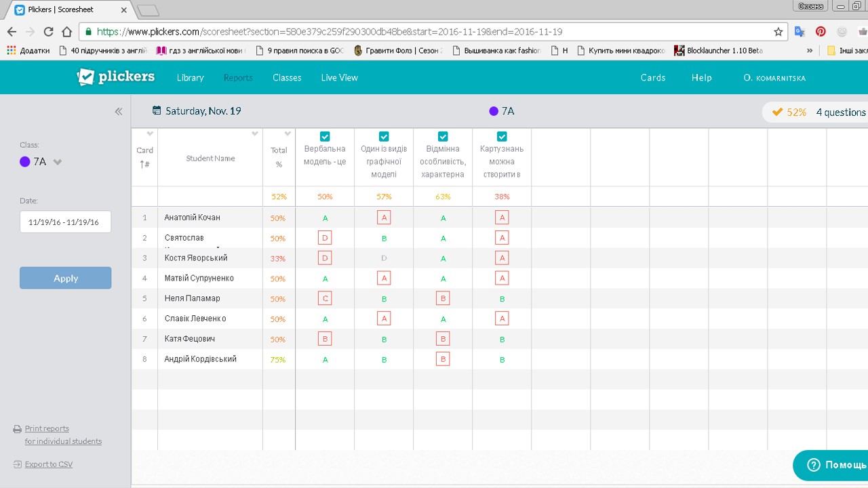Open the Reports menu
This screenshot has height=488, width=868.
[x=238, y=77]
